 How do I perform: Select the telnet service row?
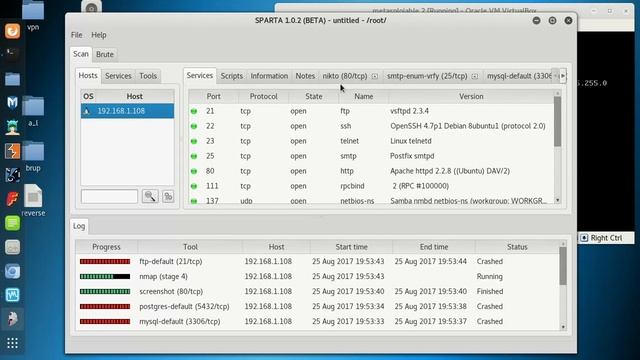coord(371,141)
